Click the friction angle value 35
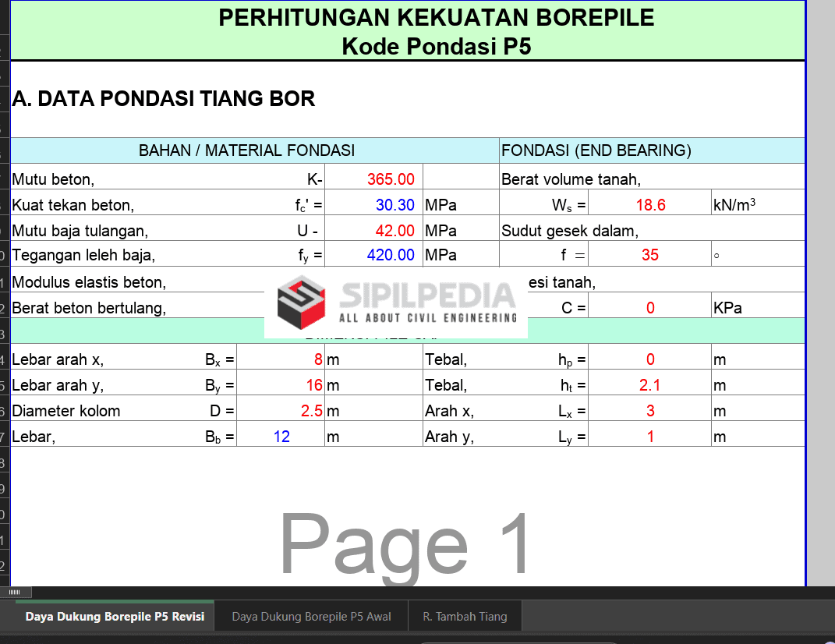Image resolution: width=835 pixels, height=644 pixels. 649,255
